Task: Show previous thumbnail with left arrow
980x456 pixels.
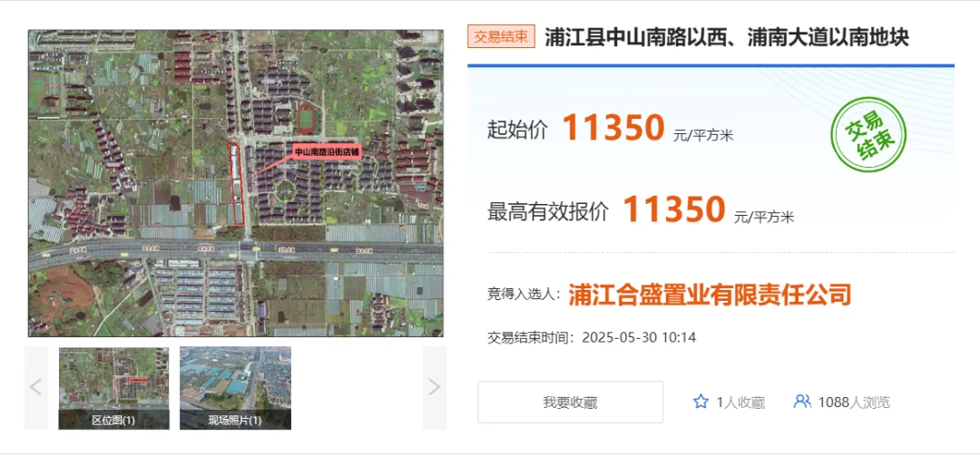Action: 36,388
